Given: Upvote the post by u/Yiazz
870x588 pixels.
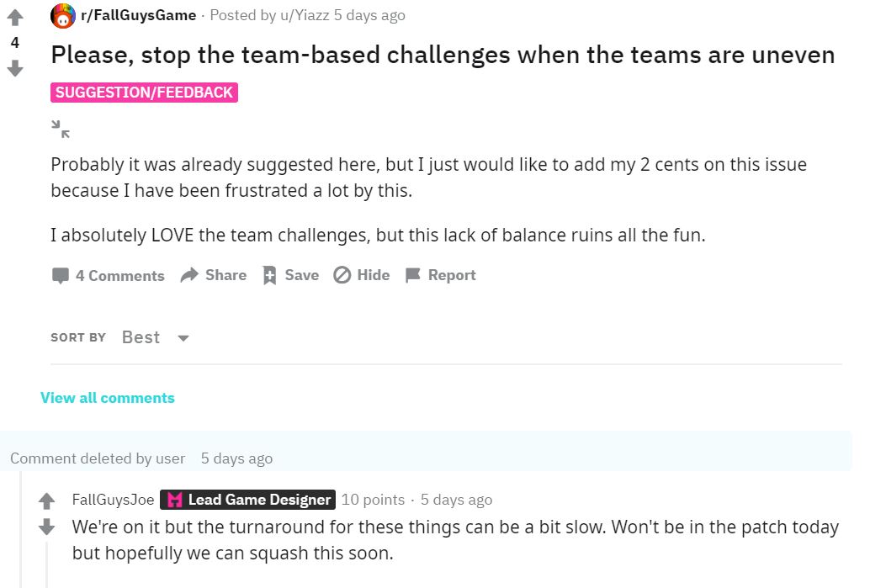Looking at the screenshot, I should coord(15,18).
